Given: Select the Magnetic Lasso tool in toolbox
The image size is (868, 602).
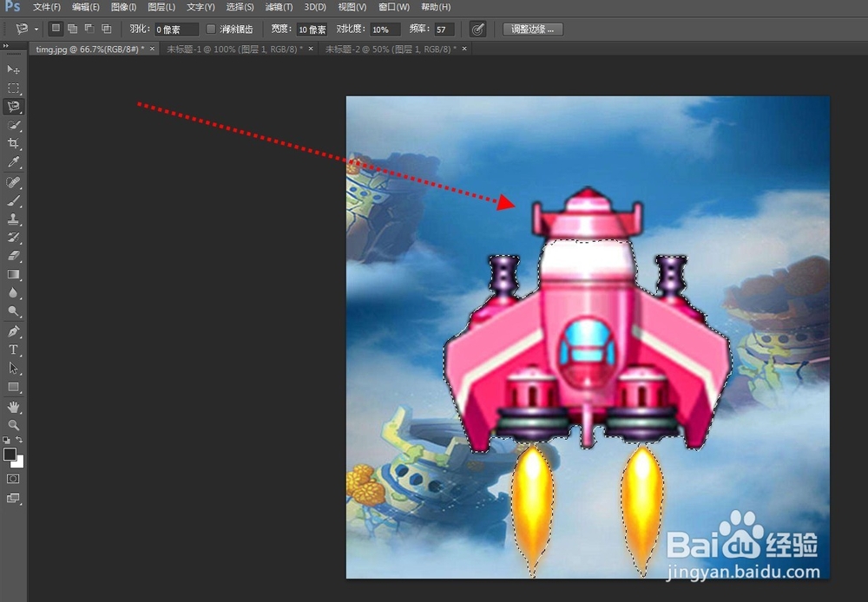Looking at the screenshot, I should (13, 106).
